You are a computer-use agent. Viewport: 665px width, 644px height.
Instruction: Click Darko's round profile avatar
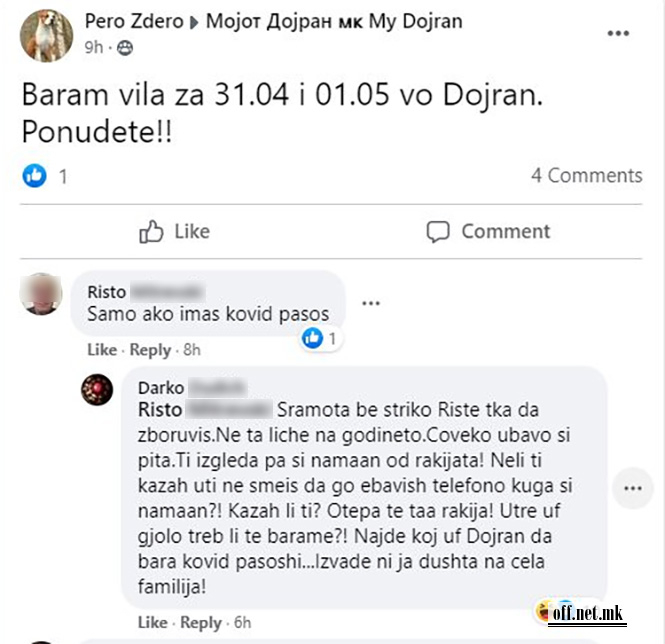(x=97, y=389)
